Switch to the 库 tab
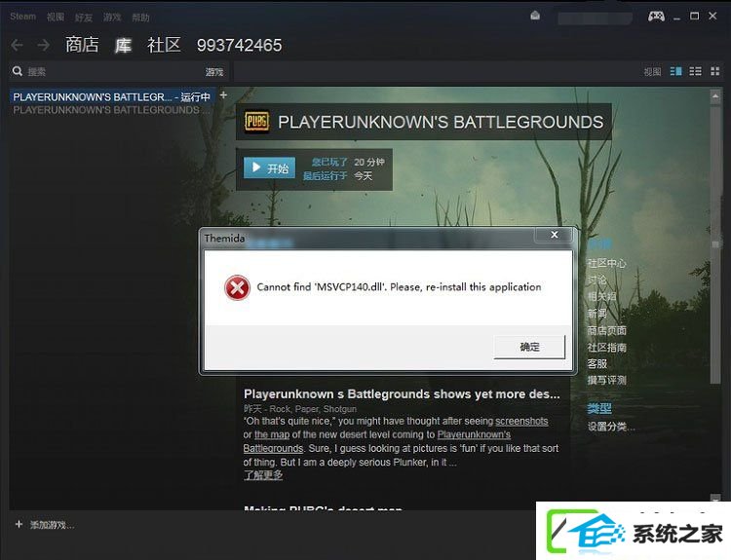 (123, 45)
